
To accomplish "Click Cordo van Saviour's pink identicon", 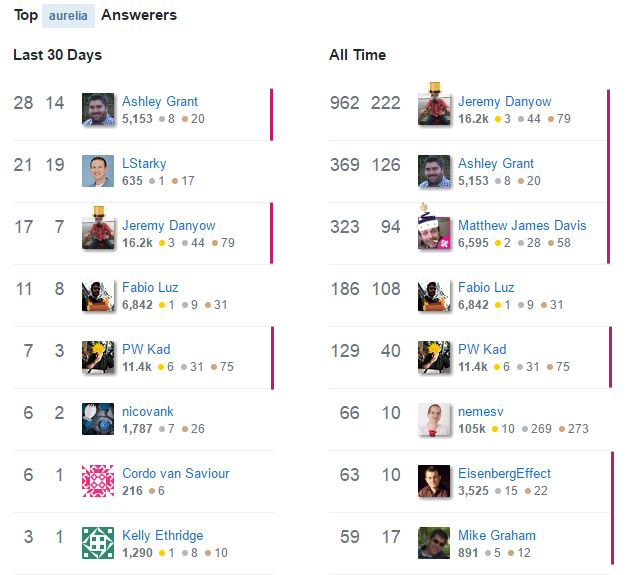I will click(x=98, y=481).
